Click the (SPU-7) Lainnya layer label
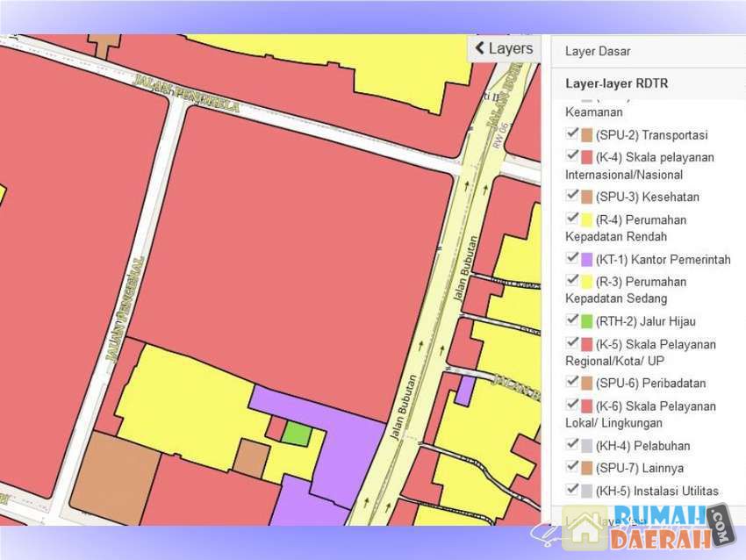Viewport: 746px width, 560px height. 639,468
